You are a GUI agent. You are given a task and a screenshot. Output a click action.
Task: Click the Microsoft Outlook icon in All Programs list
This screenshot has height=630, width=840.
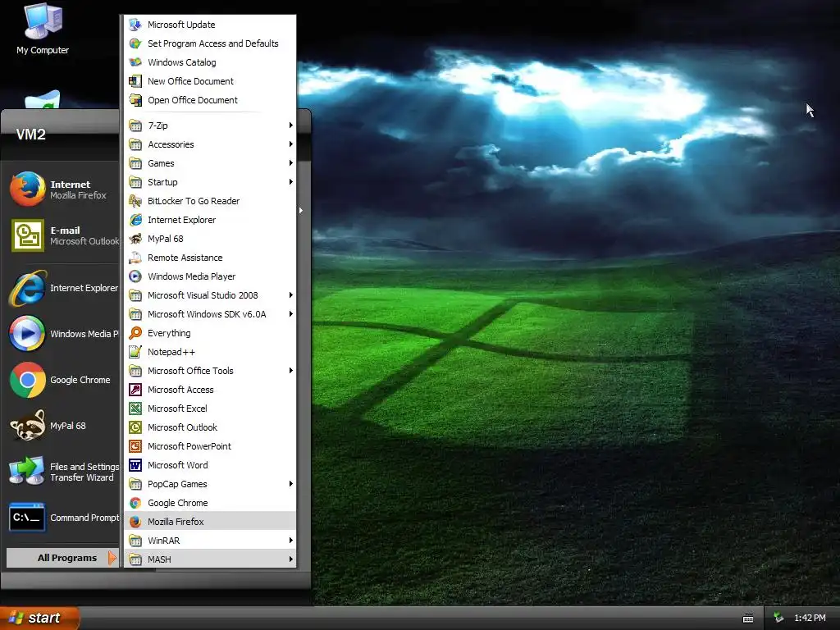click(135, 427)
